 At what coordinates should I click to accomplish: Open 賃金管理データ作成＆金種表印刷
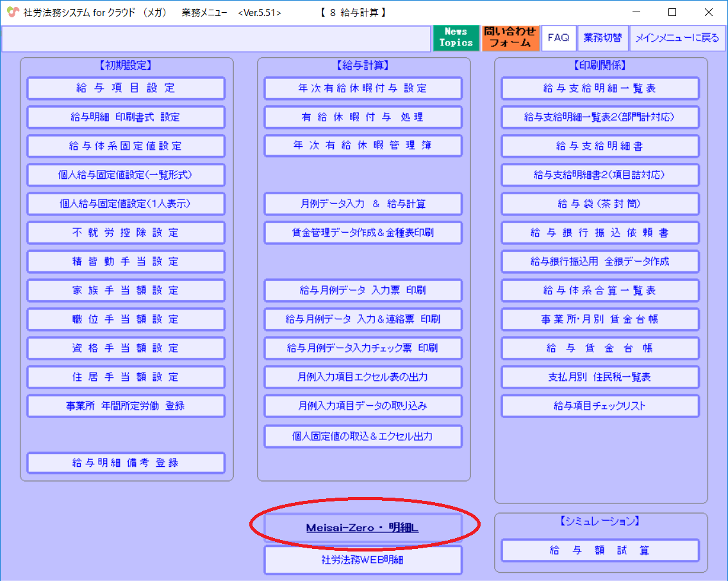pos(363,232)
